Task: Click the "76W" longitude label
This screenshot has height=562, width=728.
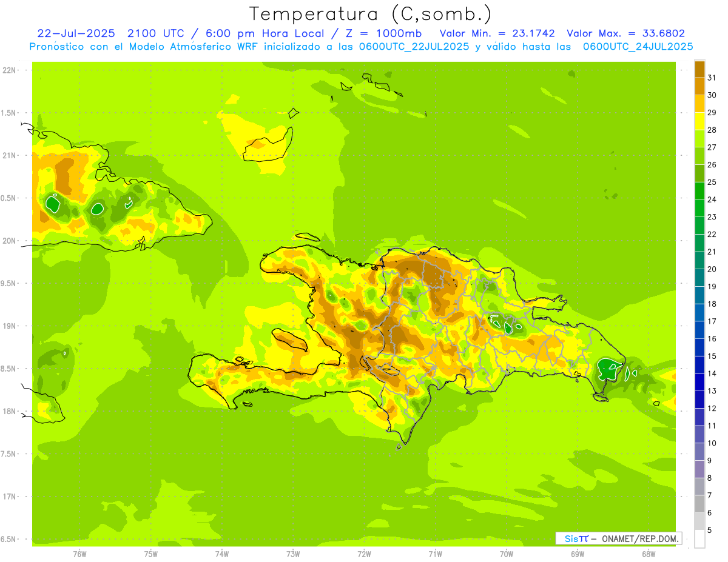Action: coord(79,554)
